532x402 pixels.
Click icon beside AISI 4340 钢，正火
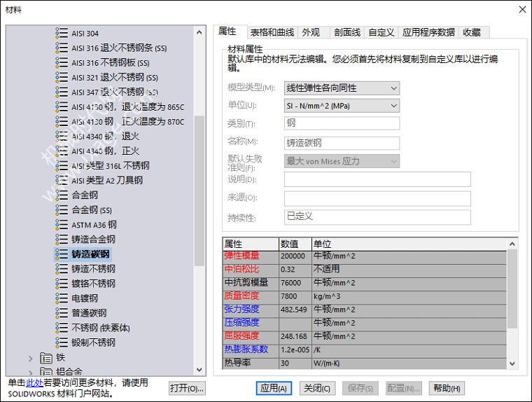(62, 151)
